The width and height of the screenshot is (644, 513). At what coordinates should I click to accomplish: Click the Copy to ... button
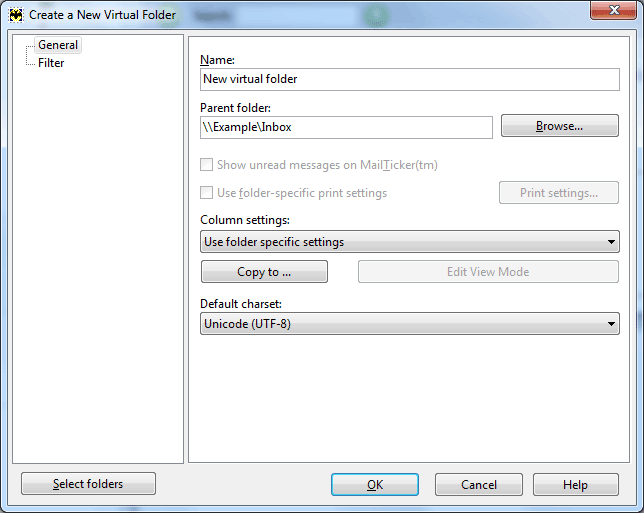pos(264,272)
